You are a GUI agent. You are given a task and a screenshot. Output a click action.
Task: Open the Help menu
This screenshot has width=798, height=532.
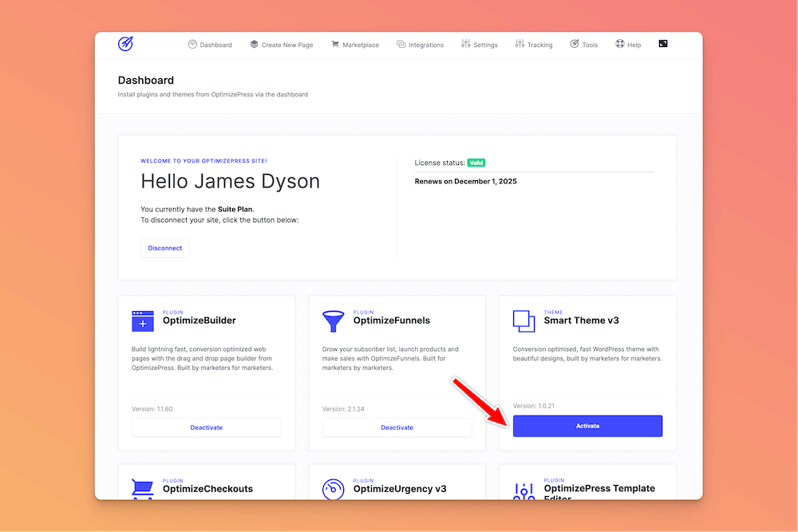(628, 45)
